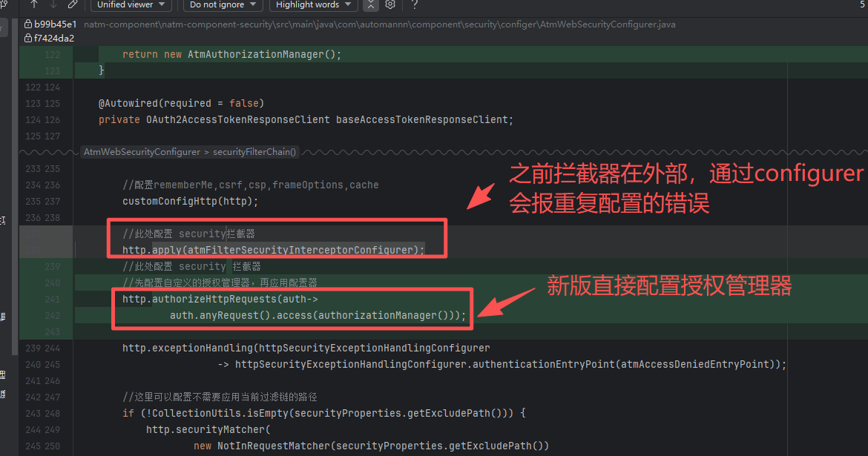Click the pencil edit source icon
The image size is (868, 456).
click(x=73, y=4)
